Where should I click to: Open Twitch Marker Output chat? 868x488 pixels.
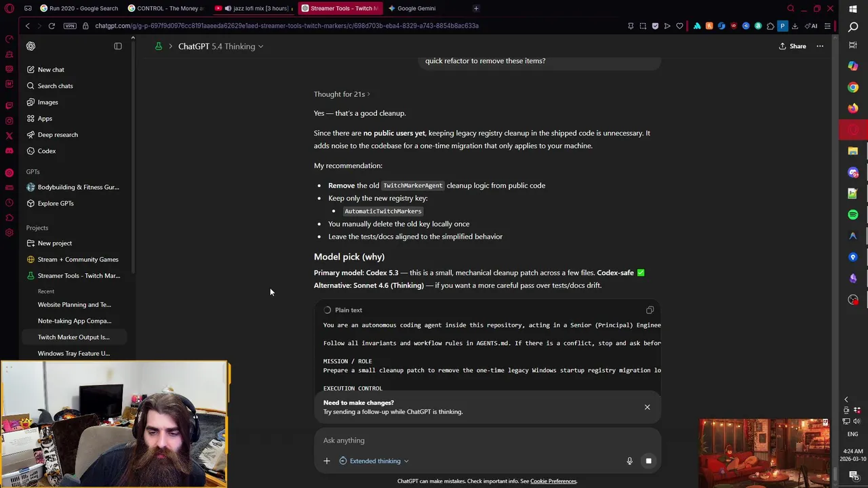[x=75, y=337]
